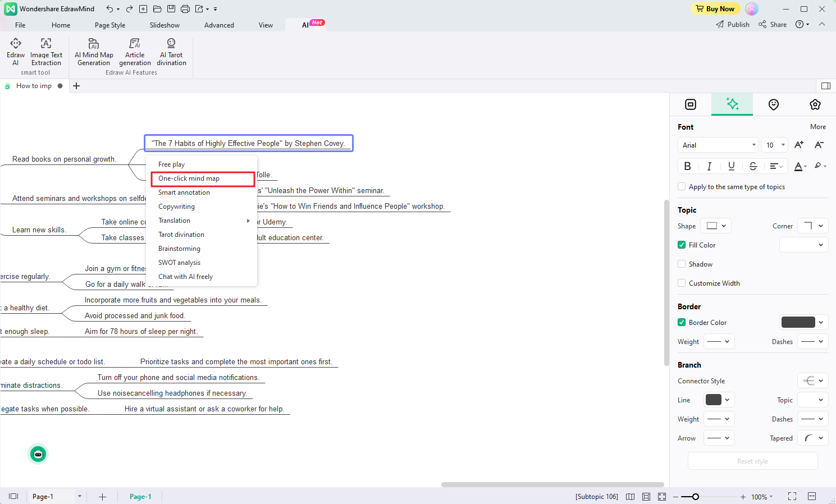Click More in Font section
This screenshot has width=836, height=504.
pos(818,127)
